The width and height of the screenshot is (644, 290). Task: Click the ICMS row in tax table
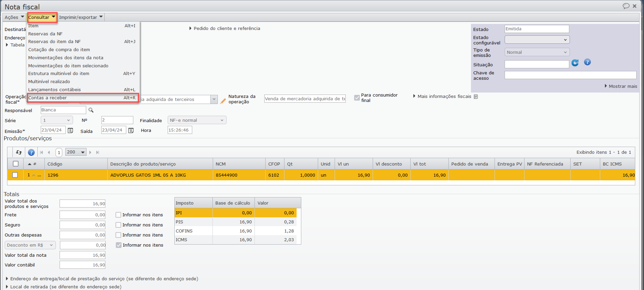(x=236, y=240)
